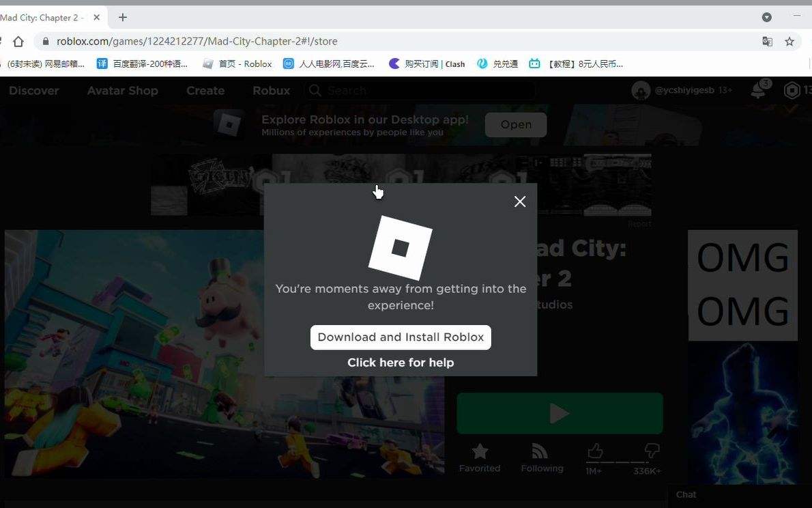Open the Robux menu item
The width and height of the screenshot is (812, 508).
(272, 91)
